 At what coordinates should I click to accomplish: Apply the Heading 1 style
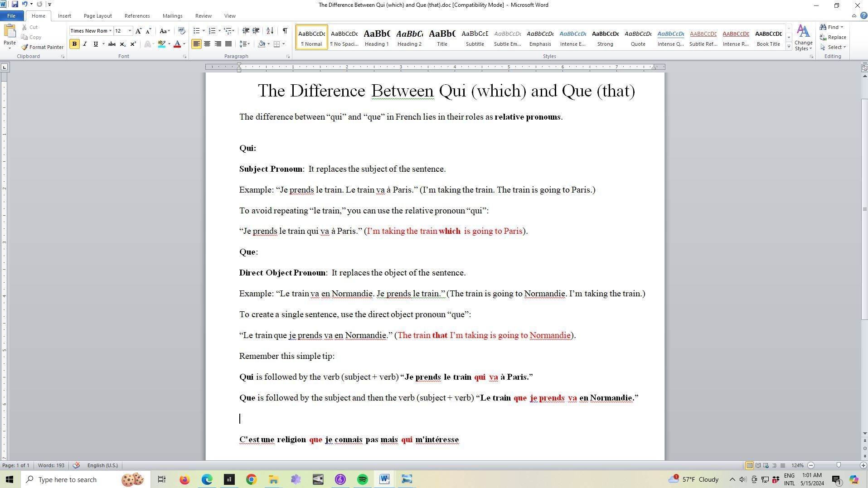377,37
